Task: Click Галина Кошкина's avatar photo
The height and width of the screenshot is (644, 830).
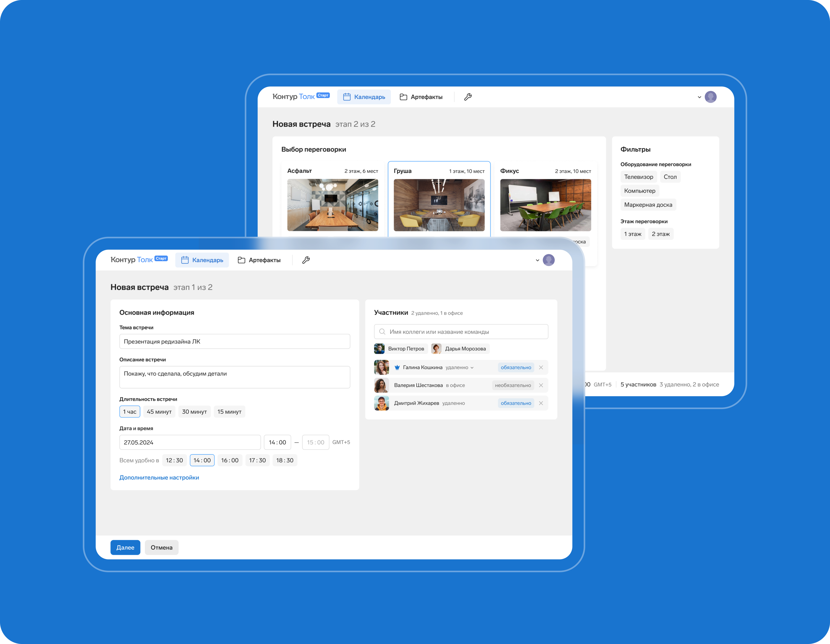Action: [x=382, y=367]
